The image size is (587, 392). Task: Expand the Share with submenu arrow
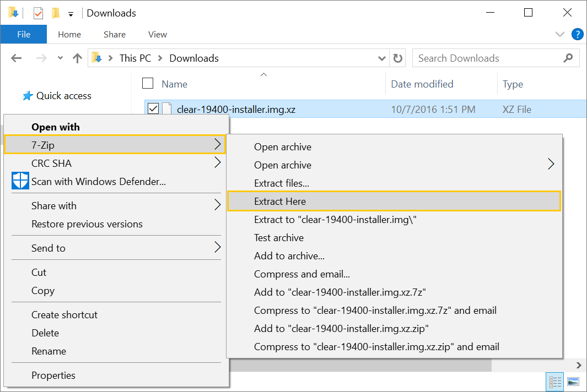(x=218, y=205)
